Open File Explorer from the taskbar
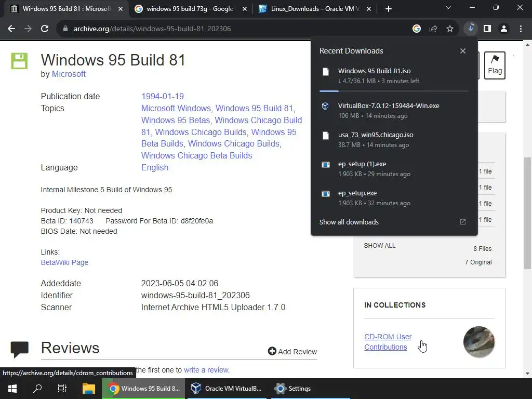Image resolution: width=532 pixels, height=399 pixels. [88, 389]
